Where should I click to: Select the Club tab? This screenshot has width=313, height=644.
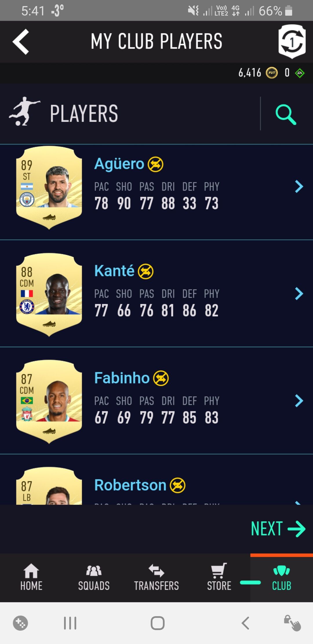click(x=282, y=577)
